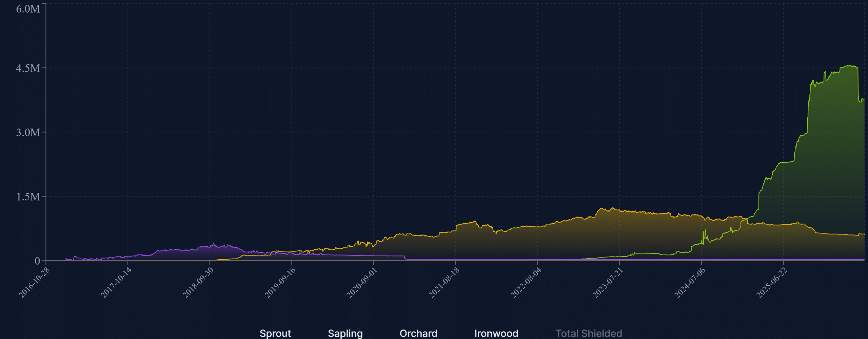Viewport: 868px width, 339px height.
Task: Click the 2016-10-28 x-axis date label
Action: [34, 283]
